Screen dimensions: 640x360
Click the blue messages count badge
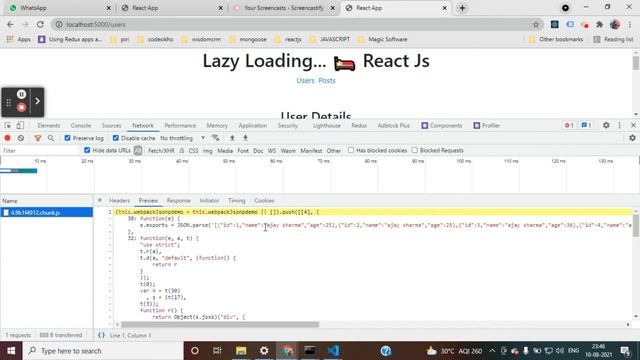586,125
